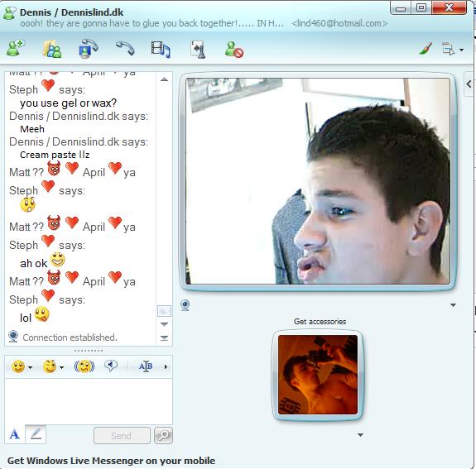The width and height of the screenshot is (476, 469).
Task: Select the orange display picture thumbnail
Action: click(x=318, y=375)
